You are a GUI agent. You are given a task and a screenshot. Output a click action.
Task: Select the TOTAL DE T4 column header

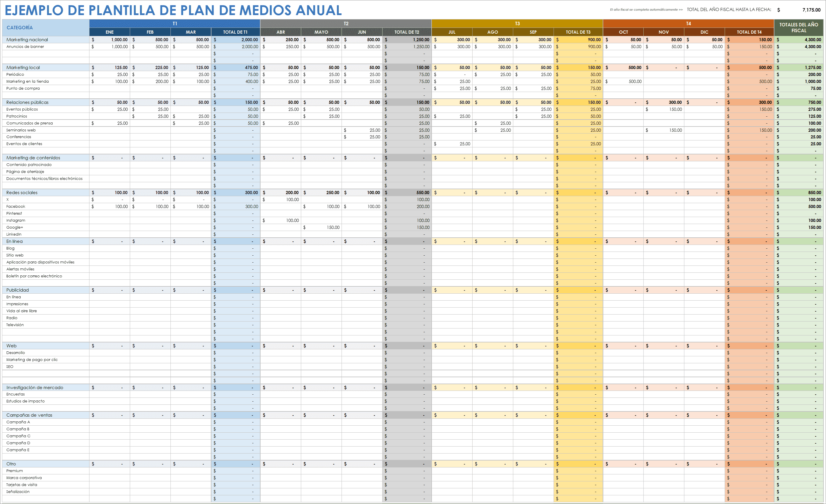(749, 32)
